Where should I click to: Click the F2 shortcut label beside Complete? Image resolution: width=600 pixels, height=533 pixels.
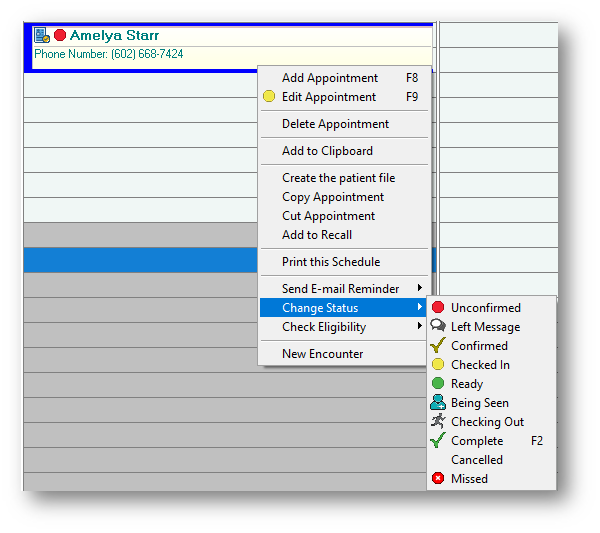click(536, 440)
